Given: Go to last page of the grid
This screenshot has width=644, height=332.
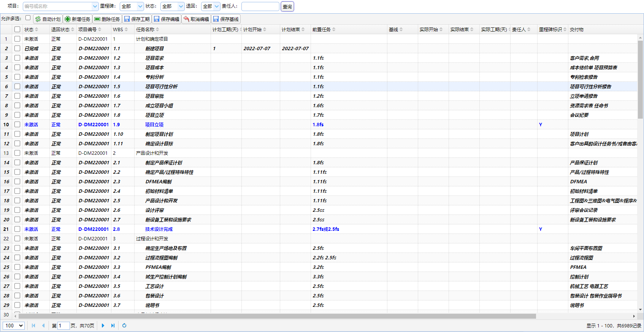Looking at the screenshot, I should click(x=113, y=326).
